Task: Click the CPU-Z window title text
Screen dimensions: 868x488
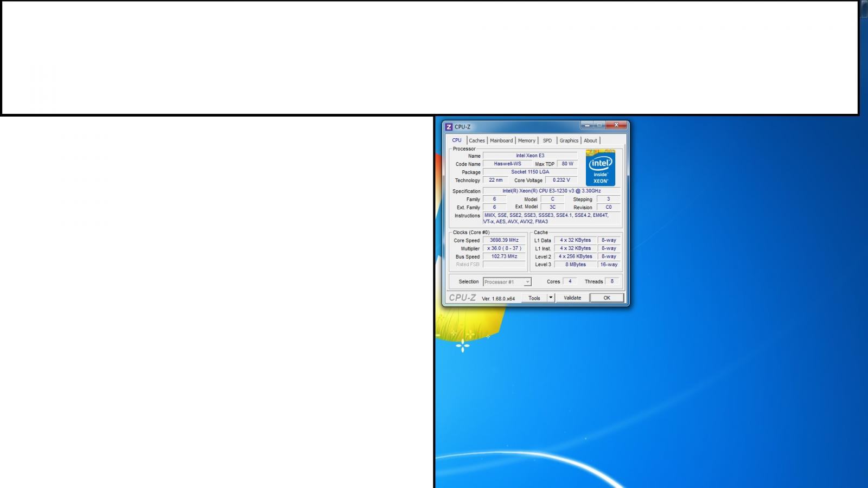Action: [x=462, y=127]
